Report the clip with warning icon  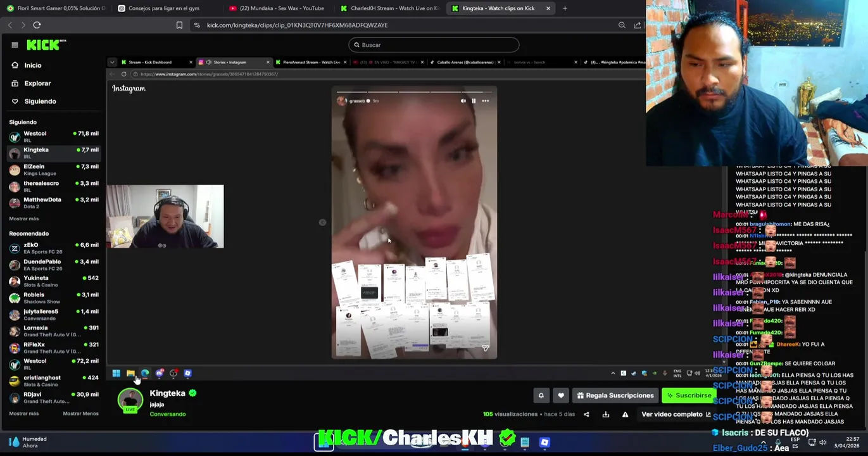point(625,415)
